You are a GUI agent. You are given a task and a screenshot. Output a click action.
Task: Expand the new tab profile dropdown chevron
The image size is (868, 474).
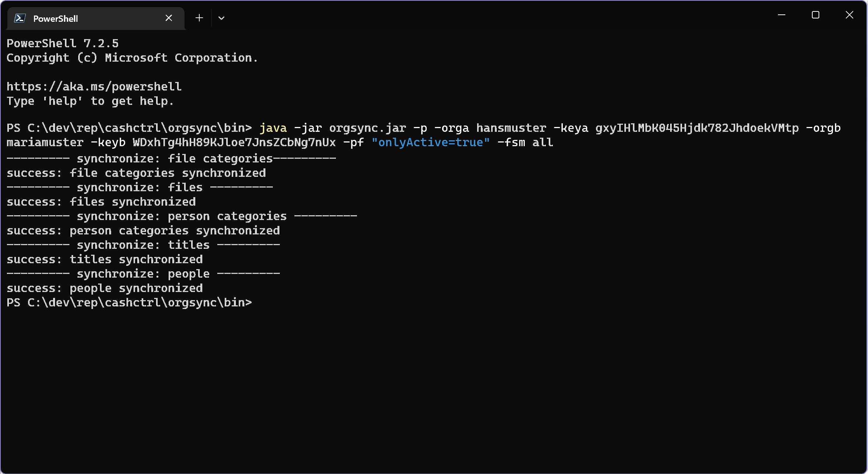(221, 18)
